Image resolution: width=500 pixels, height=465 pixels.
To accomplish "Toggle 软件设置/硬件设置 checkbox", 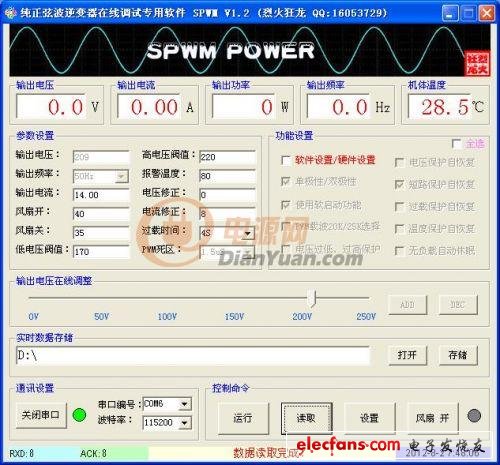I will 286,161.
